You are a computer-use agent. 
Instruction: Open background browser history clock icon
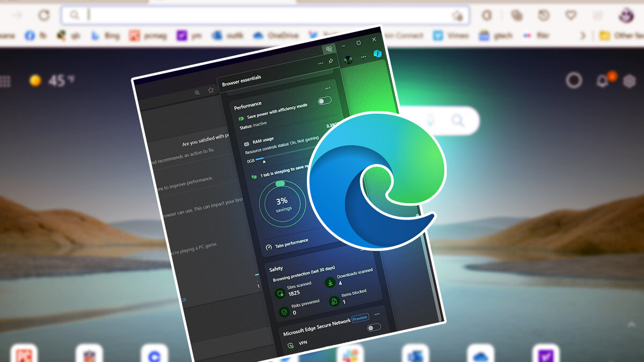point(544,16)
